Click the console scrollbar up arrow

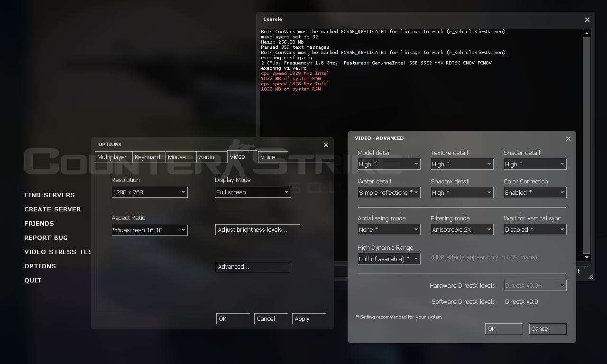(587, 33)
